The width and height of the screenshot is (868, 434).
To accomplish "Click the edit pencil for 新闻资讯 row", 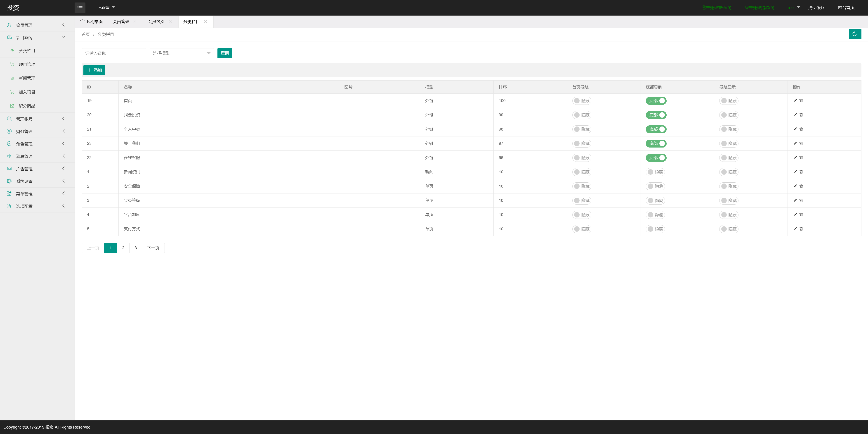I will [x=795, y=172].
